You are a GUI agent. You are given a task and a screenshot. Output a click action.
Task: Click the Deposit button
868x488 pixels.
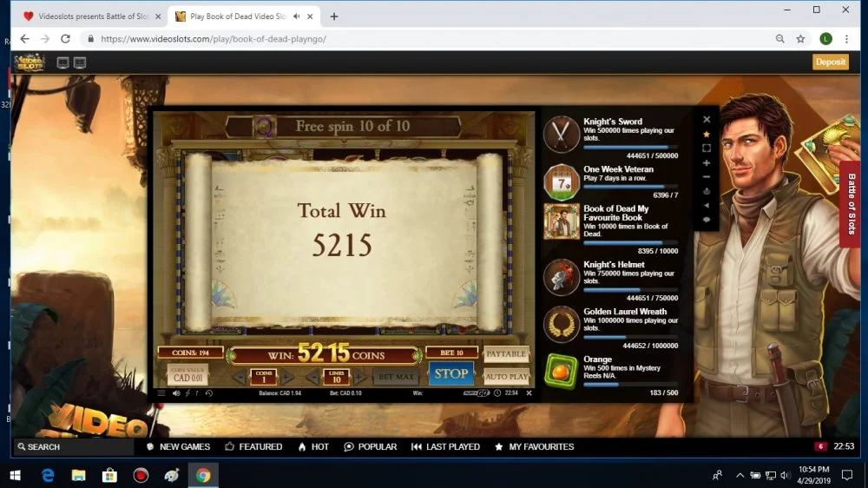(831, 62)
